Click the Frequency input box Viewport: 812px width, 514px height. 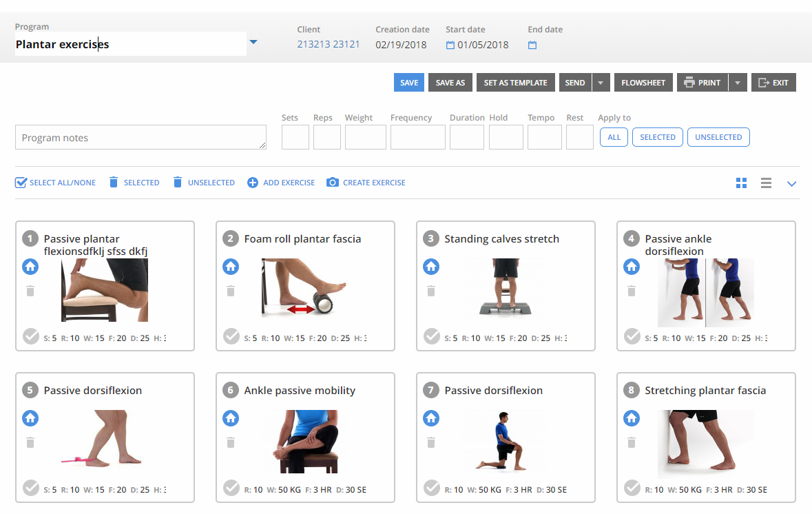[418, 137]
